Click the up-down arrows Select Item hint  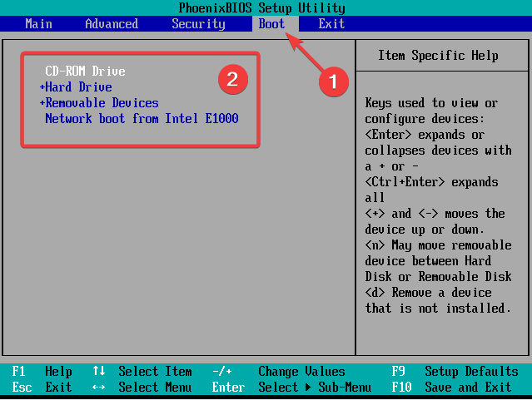[x=142, y=372]
